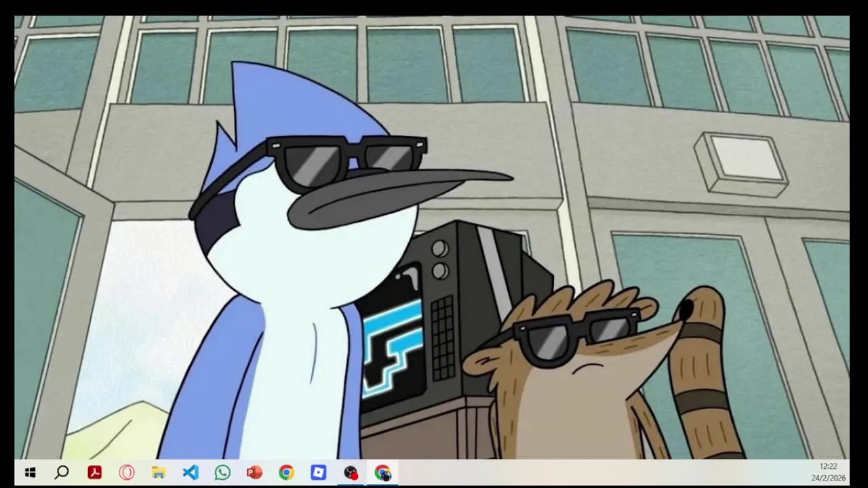868x488 pixels.
Task: Open WhatsApp from taskbar
Action: [x=222, y=472]
